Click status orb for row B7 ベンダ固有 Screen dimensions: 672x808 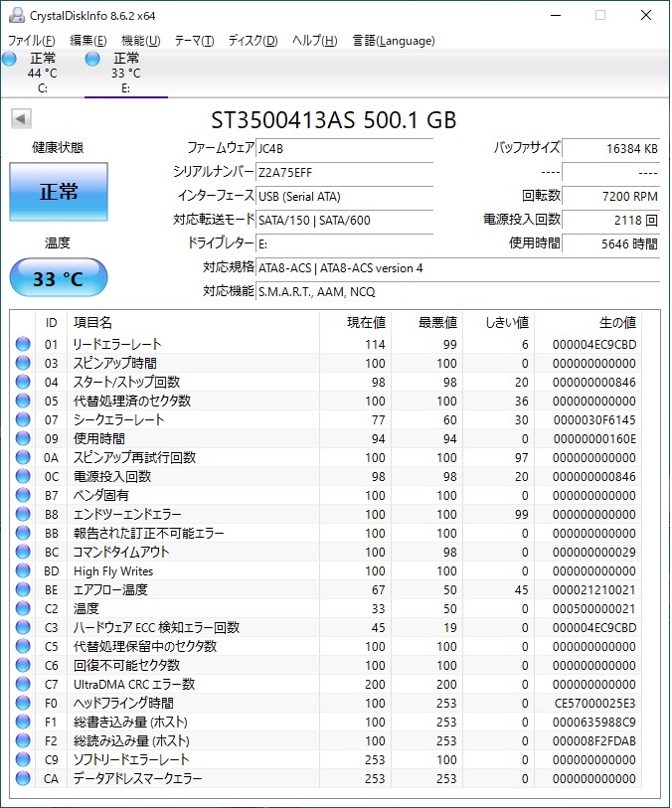[x=23, y=495]
